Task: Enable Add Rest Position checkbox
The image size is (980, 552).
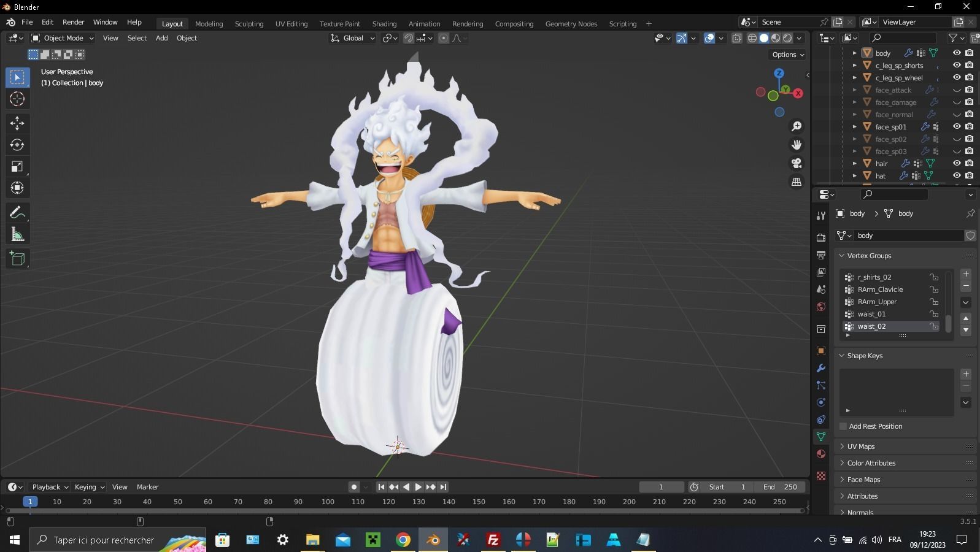Action: point(843,426)
